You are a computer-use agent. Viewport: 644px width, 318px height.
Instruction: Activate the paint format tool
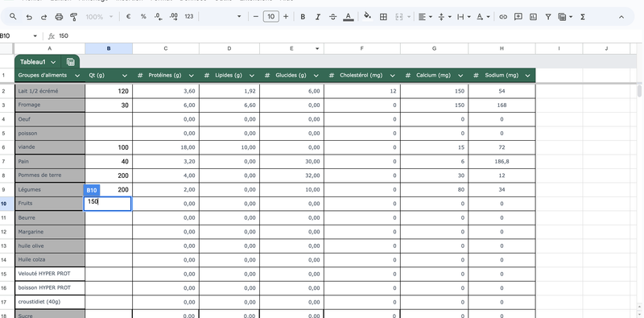(74, 17)
